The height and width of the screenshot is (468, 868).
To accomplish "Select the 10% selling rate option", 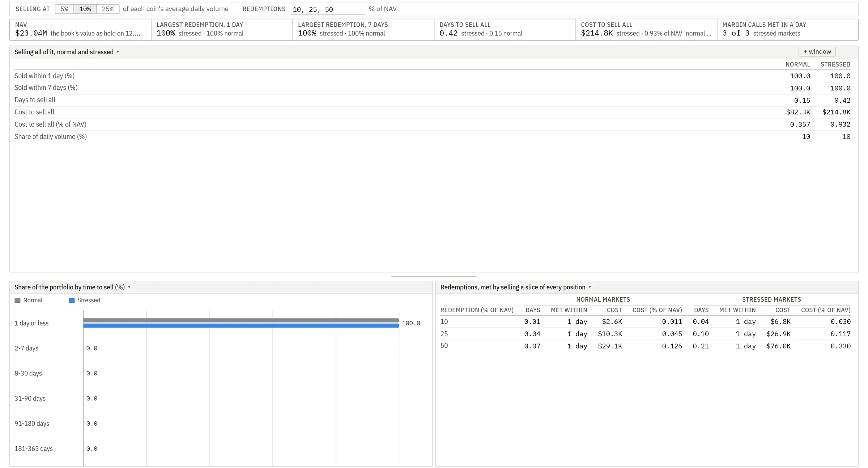I will [x=85, y=9].
